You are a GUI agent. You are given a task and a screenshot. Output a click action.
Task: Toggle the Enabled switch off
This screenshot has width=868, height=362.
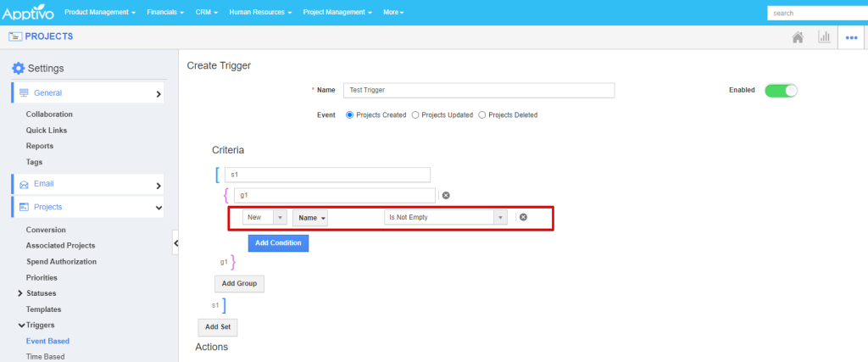pos(781,91)
